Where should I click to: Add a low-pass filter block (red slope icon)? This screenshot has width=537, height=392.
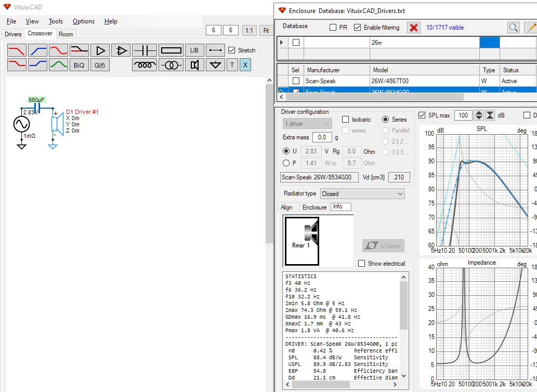(x=17, y=50)
